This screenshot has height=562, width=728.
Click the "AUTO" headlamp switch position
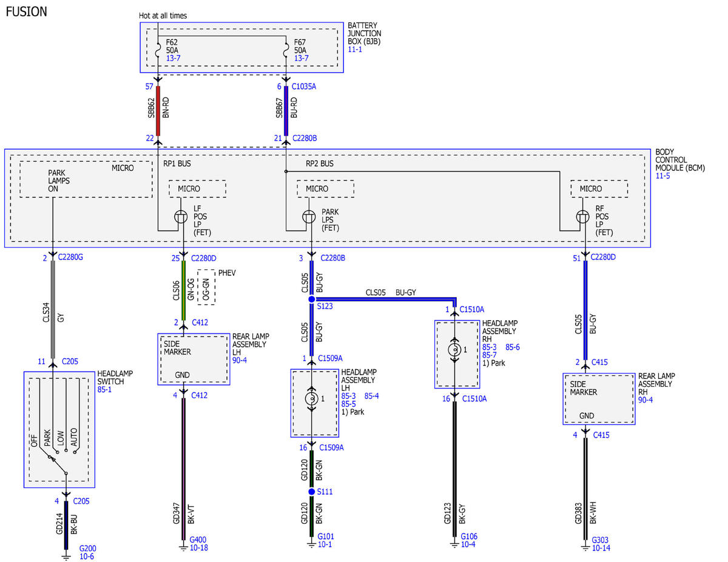click(75, 437)
